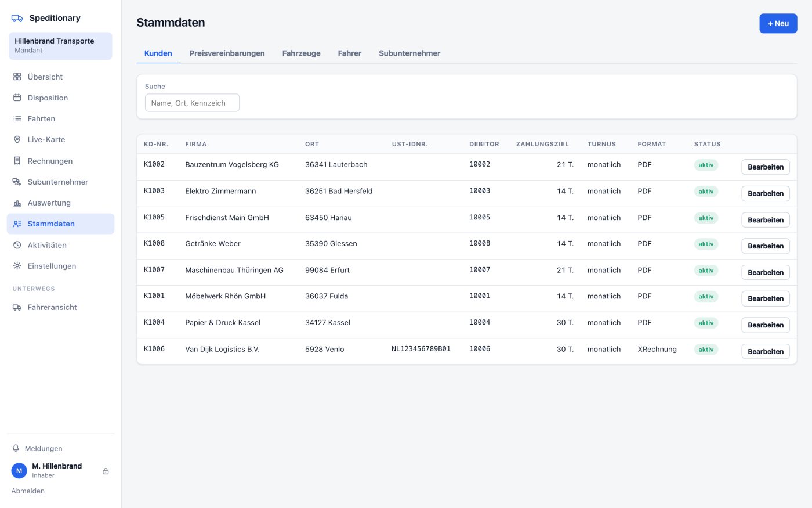812x508 pixels.
Task: Click the lock icon beside M. Hillenbrand
Action: [106, 471]
